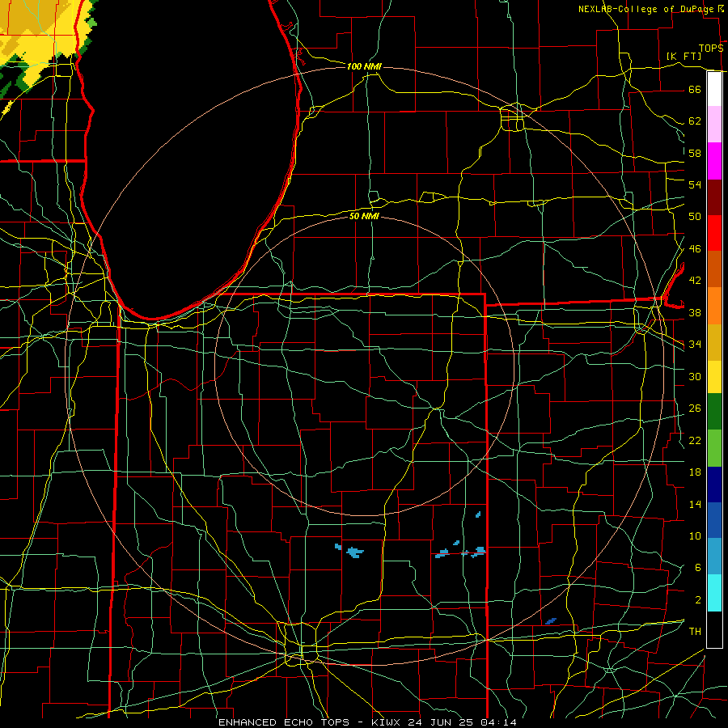Click the 46 legend value
This screenshot has height=728, width=728.
tap(695, 249)
